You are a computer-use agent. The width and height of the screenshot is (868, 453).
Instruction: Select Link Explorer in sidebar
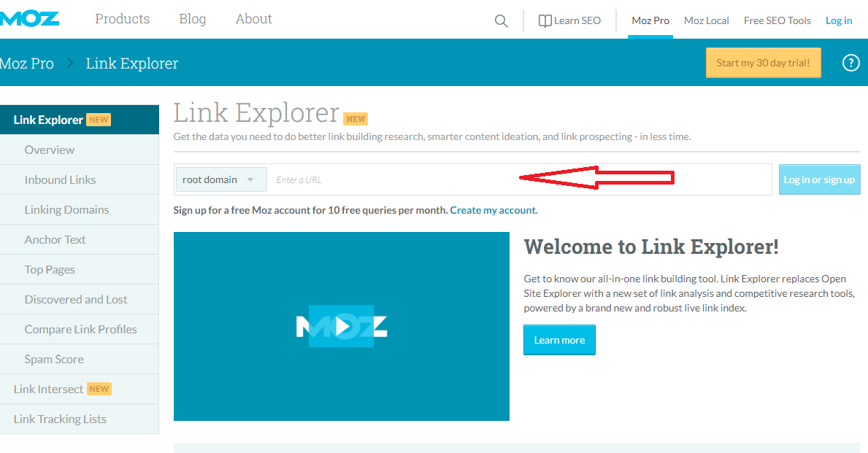click(x=79, y=120)
